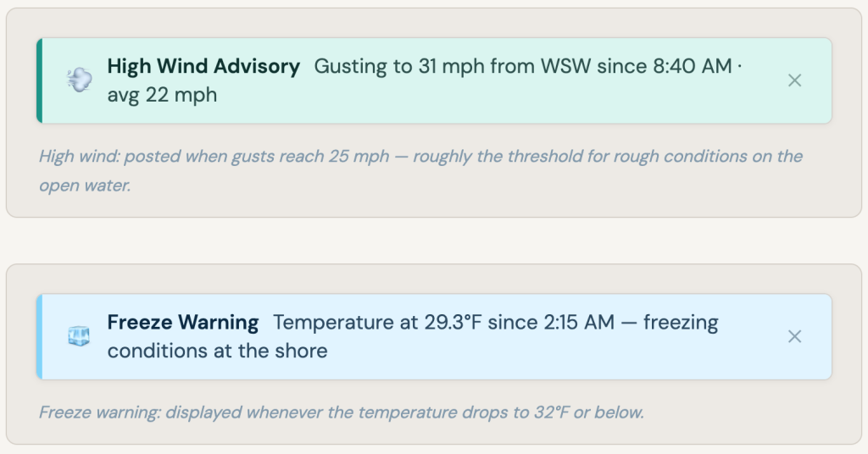The height and width of the screenshot is (454, 868).
Task: Select the Freeze Warning title
Action: click(x=182, y=323)
